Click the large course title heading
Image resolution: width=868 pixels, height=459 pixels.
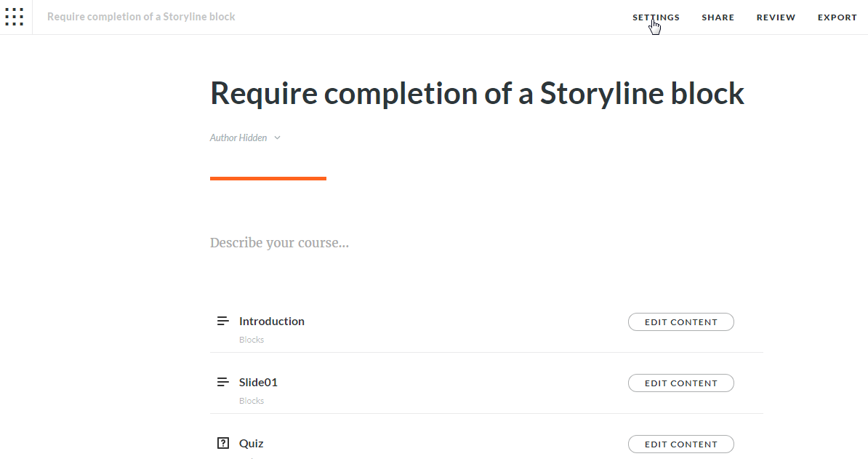(x=477, y=93)
